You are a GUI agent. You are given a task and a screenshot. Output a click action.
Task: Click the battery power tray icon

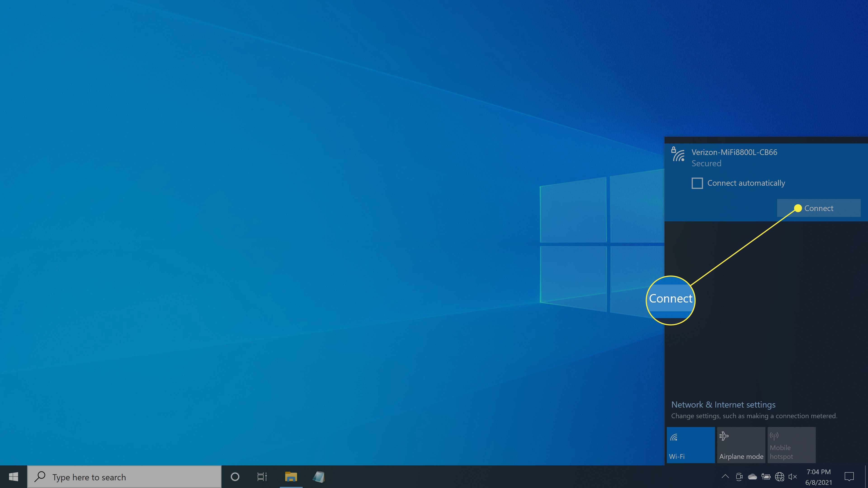pos(766,476)
